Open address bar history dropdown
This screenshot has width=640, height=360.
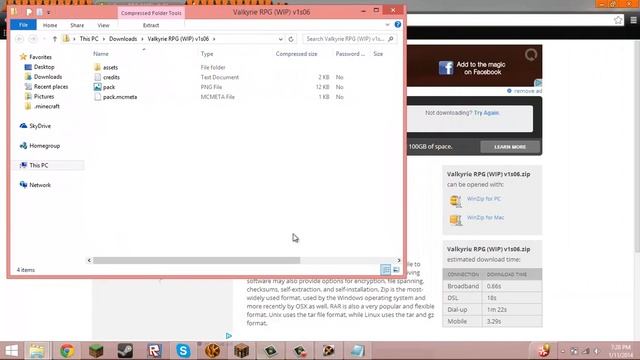coord(280,39)
